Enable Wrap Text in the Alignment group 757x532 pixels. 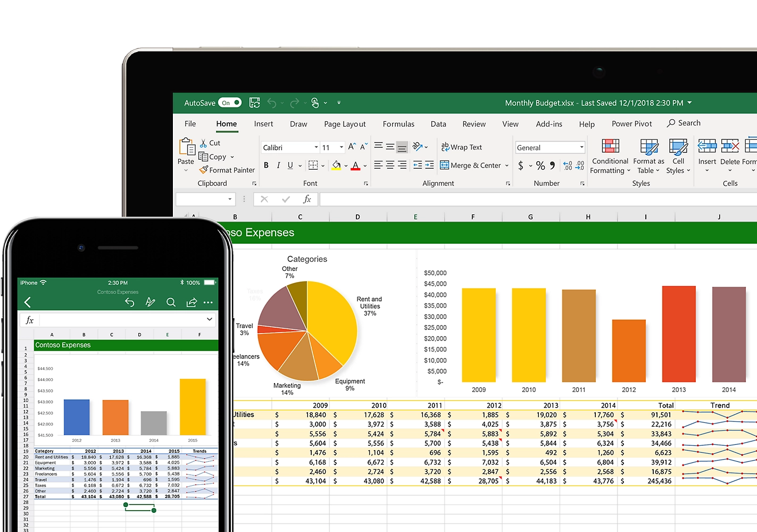[462, 147]
